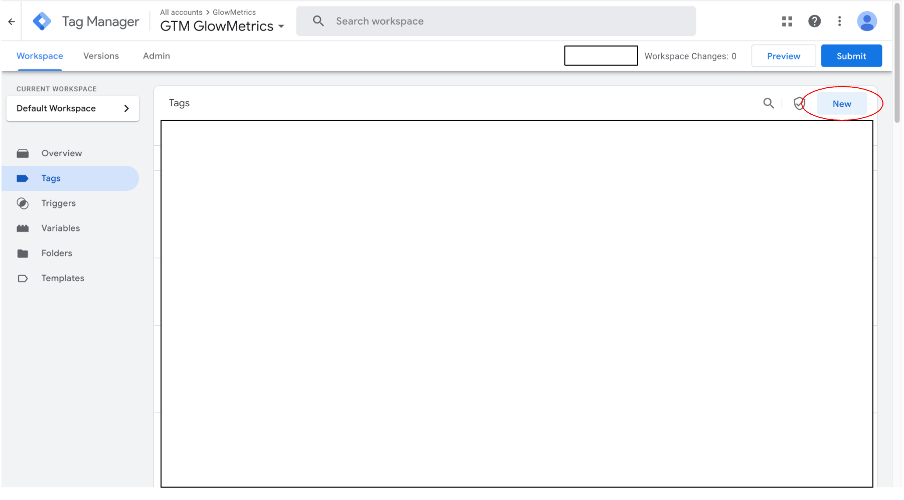Open the Google apps grid
This screenshot has height=500, width=904.
point(787,21)
